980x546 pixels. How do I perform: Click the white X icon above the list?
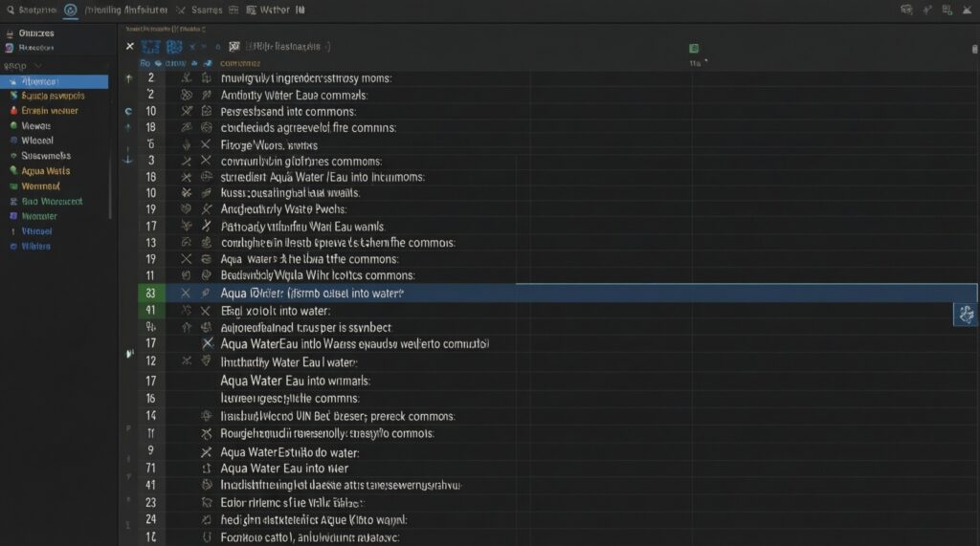pos(130,46)
